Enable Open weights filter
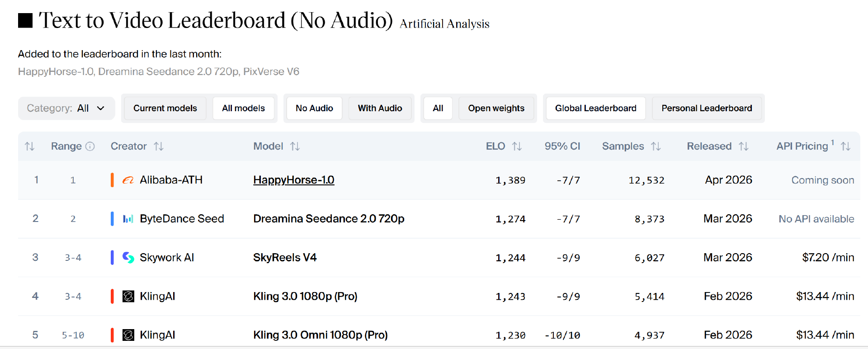 coord(496,108)
